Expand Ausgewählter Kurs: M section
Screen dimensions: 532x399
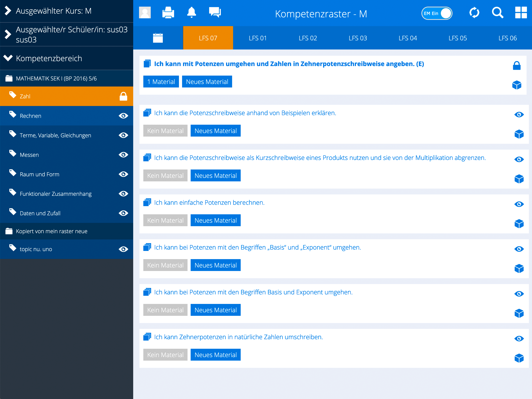point(67,11)
